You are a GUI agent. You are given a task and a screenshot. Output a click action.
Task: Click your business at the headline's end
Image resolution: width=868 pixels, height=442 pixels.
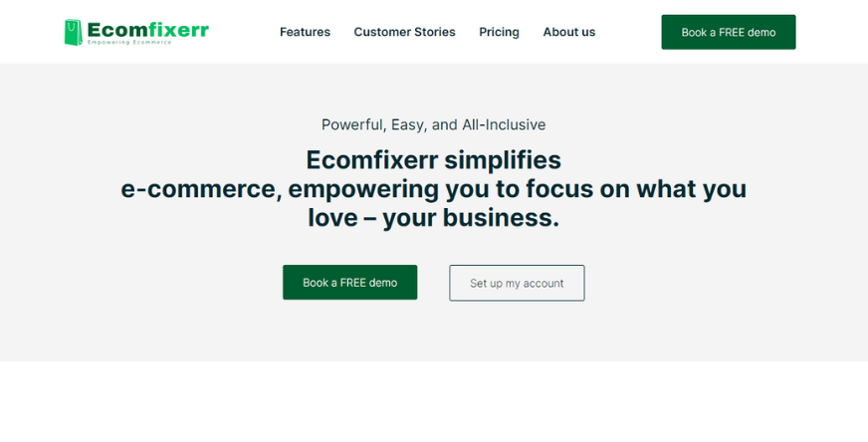[x=471, y=218]
